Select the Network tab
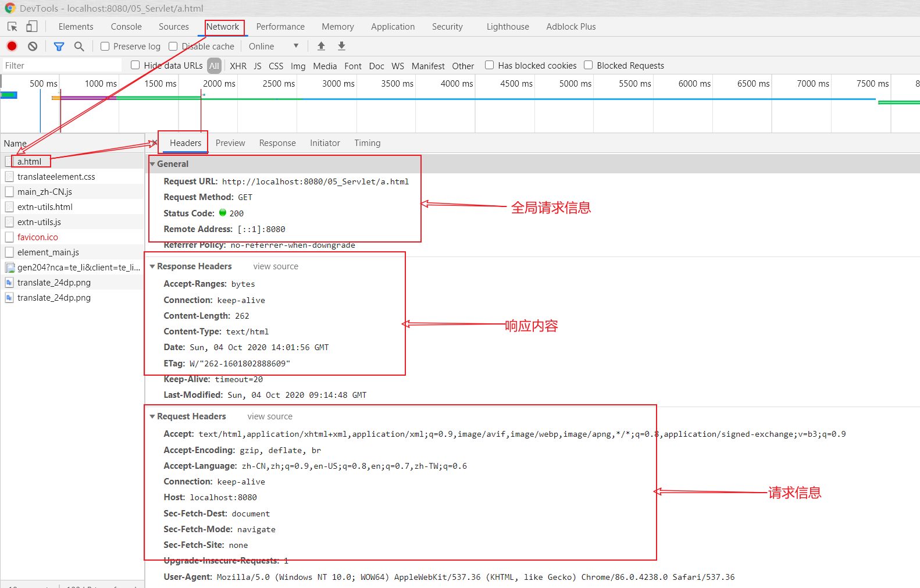The image size is (920, 588). tap(223, 27)
